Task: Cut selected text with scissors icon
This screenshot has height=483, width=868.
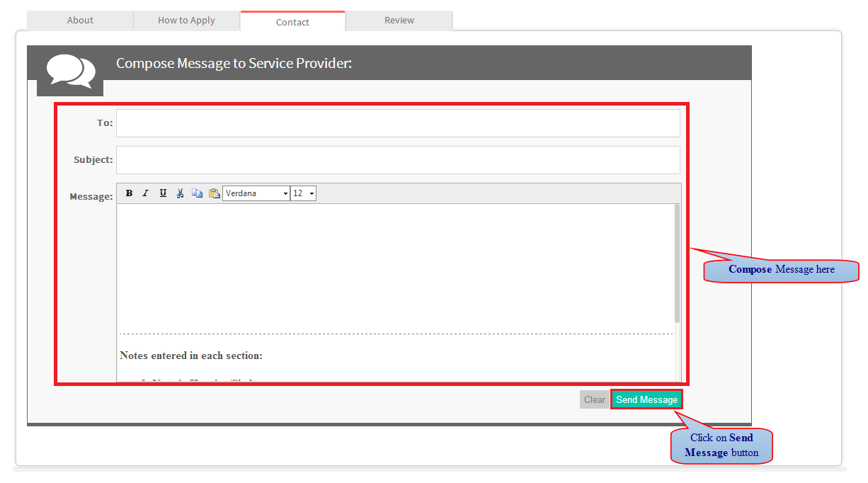Action: tap(180, 193)
